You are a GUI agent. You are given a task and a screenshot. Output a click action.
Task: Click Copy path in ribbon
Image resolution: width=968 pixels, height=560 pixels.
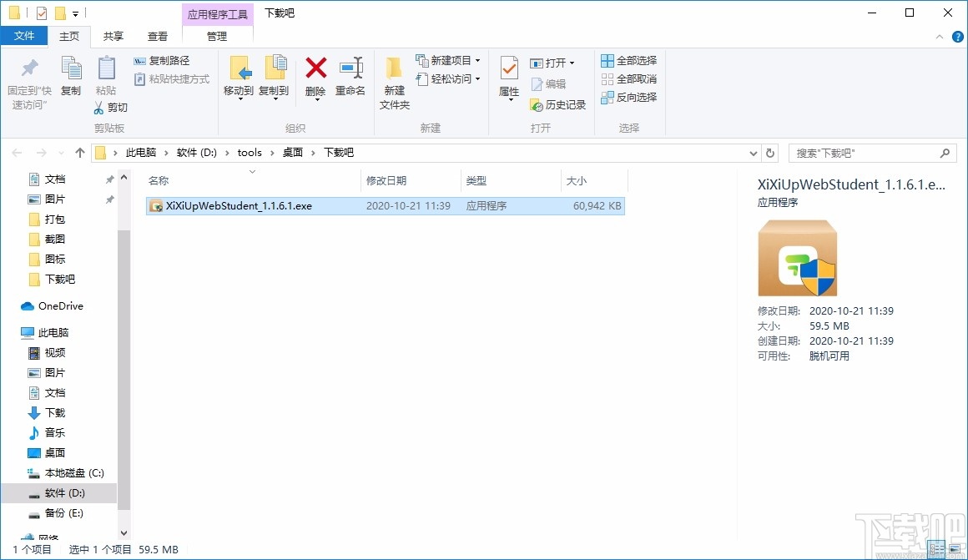163,61
